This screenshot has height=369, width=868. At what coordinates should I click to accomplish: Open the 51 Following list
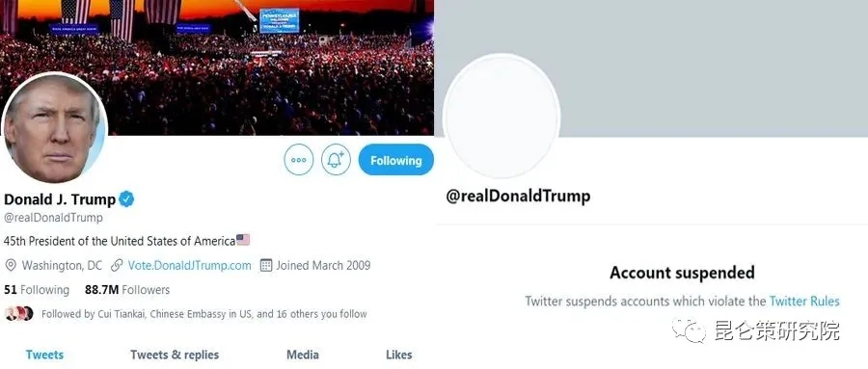(37, 290)
